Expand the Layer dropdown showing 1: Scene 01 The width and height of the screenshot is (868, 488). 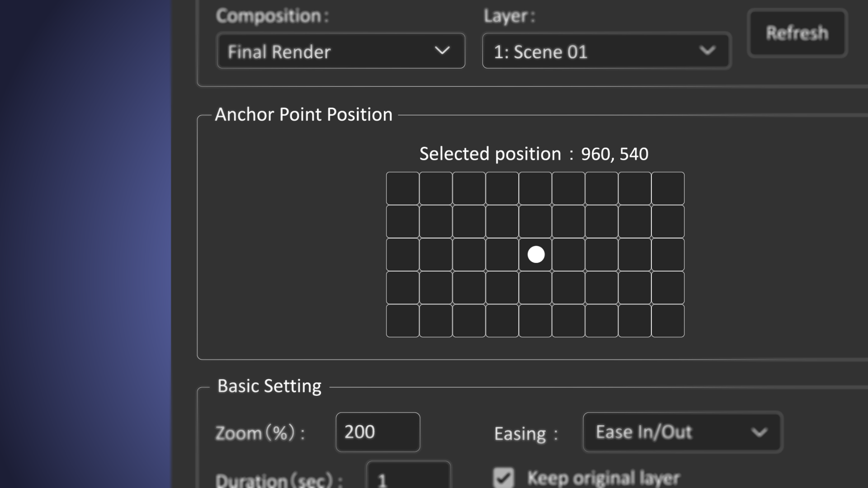(606, 51)
